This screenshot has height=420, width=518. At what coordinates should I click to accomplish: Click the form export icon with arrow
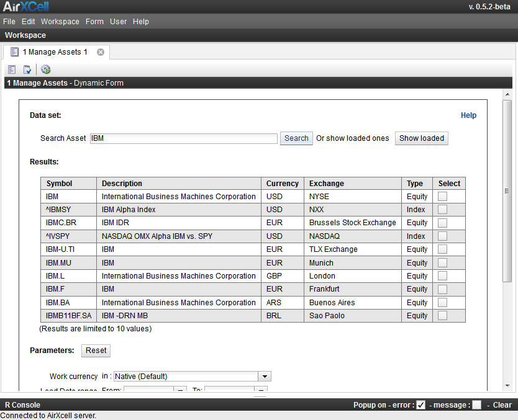coord(27,69)
